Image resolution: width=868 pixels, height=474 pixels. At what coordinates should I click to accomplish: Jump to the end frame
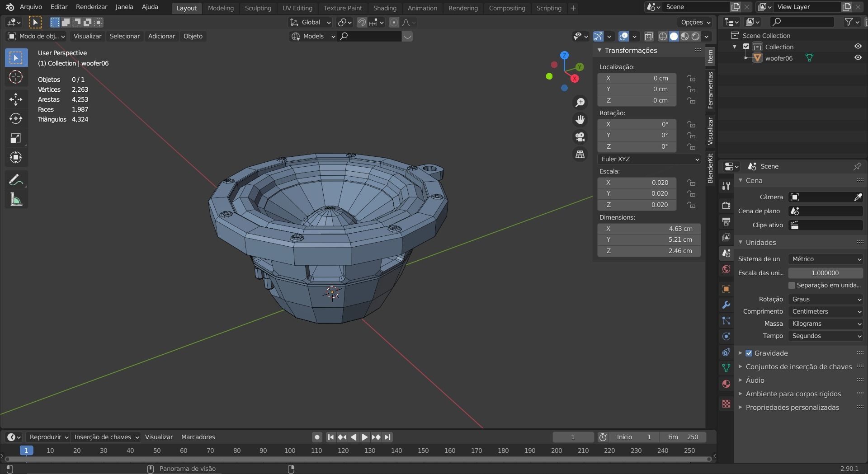coord(387,437)
